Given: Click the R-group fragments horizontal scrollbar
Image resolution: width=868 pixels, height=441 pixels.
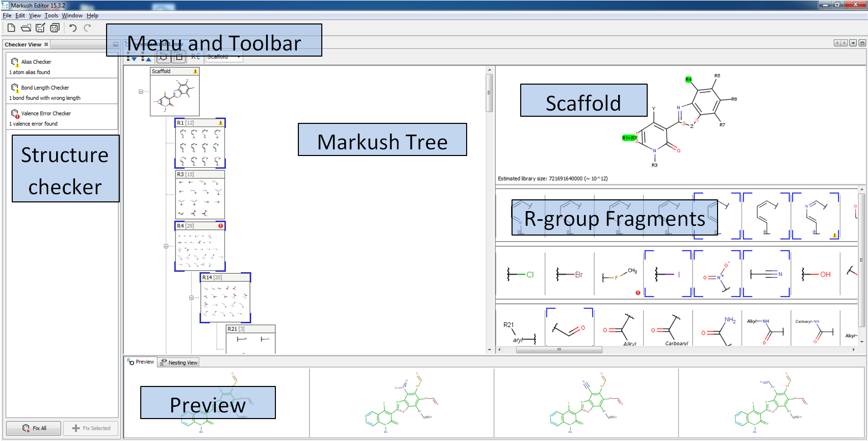Looking at the screenshot, I should (559, 350).
